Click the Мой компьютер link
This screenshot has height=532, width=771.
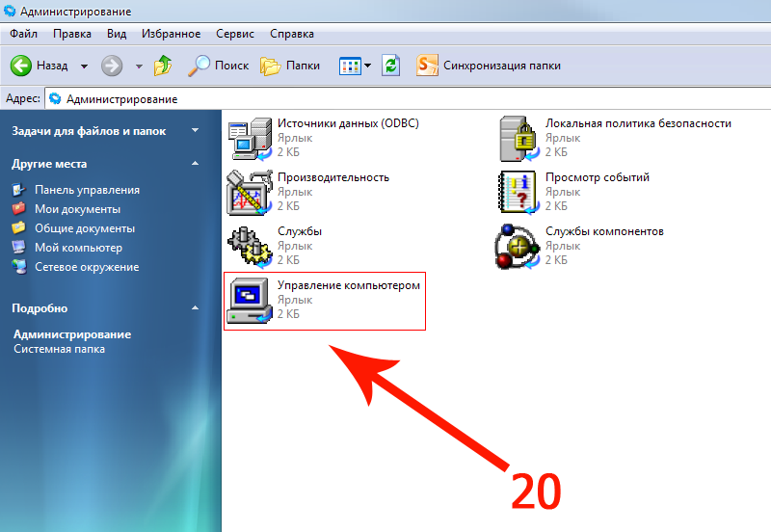pyautogui.click(x=78, y=248)
